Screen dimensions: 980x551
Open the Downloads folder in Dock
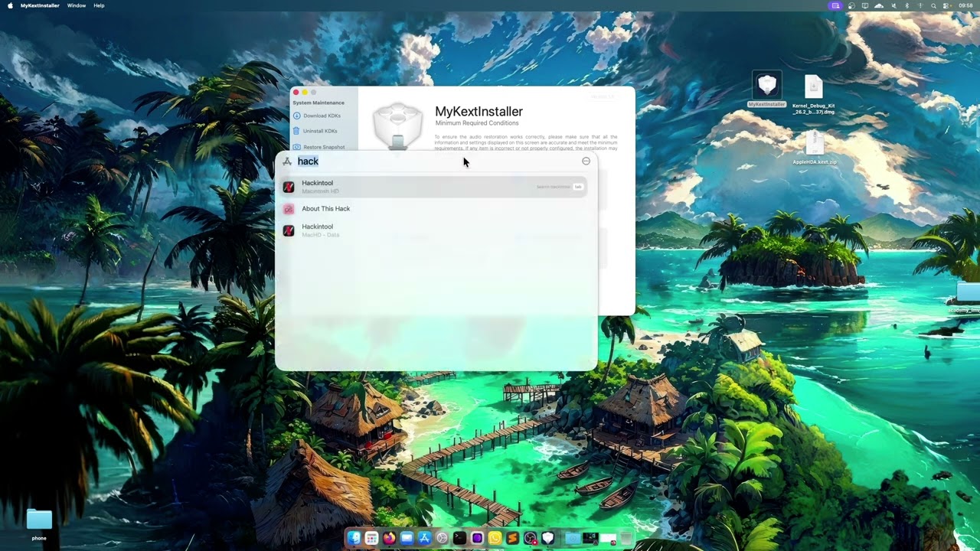[x=572, y=538]
